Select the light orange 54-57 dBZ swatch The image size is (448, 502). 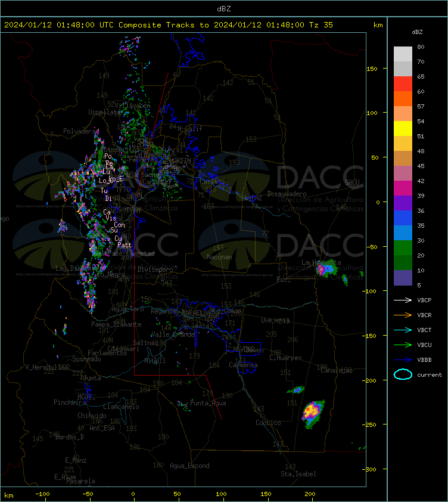click(x=403, y=114)
